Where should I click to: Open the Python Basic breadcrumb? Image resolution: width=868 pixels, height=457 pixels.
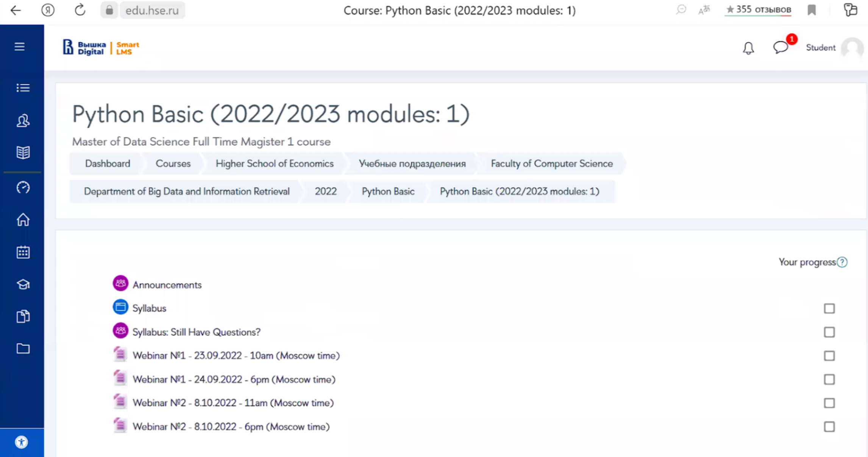388,191
